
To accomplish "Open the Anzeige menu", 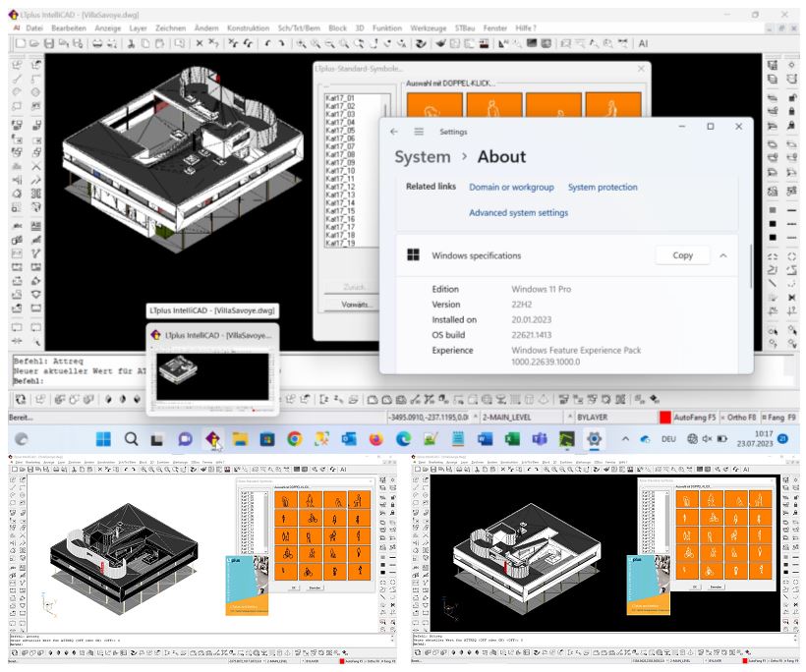I will coord(108,28).
